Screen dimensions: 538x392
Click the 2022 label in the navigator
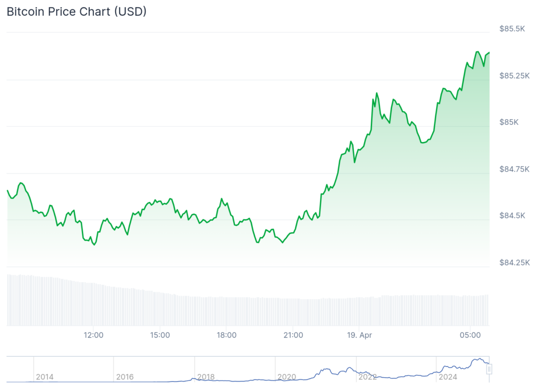[x=367, y=377]
